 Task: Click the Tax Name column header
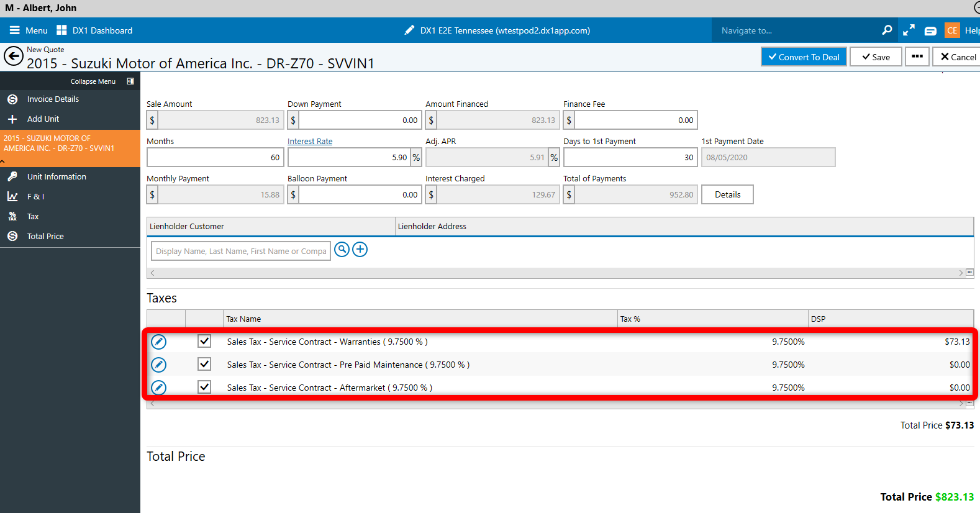point(420,319)
